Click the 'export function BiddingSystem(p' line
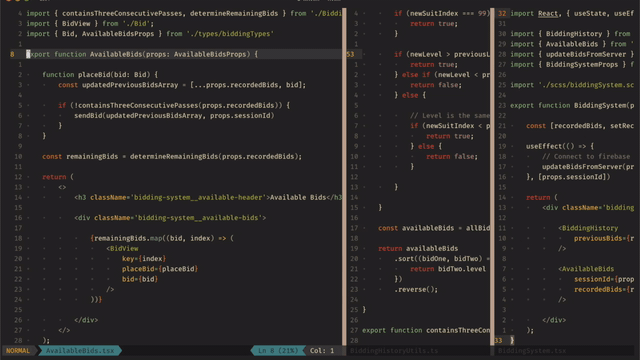The width and height of the screenshot is (640, 360). 572,105
